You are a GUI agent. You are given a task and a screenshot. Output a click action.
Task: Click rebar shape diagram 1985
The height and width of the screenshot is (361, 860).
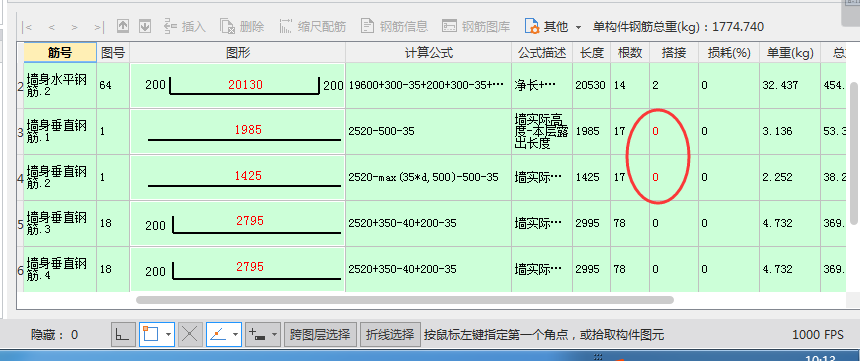click(x=237, y=131)
